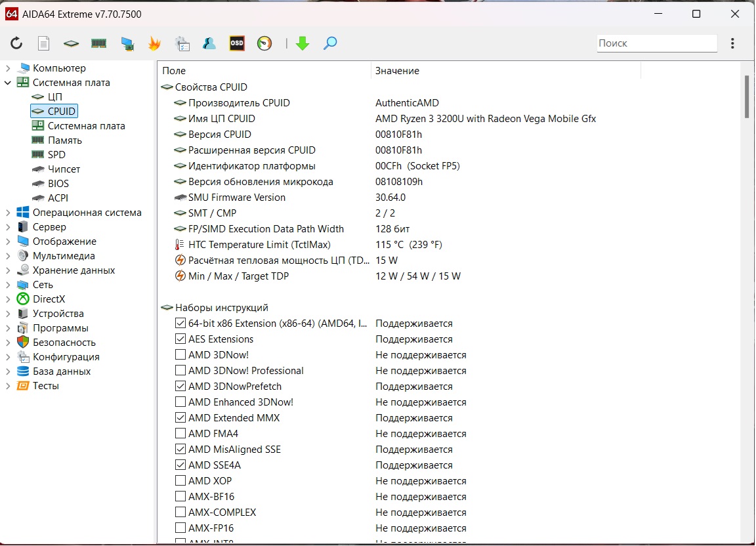Launch the System Stability Test flame icon
The width and height of the screenshot is (756, 546).
(154, 43)
